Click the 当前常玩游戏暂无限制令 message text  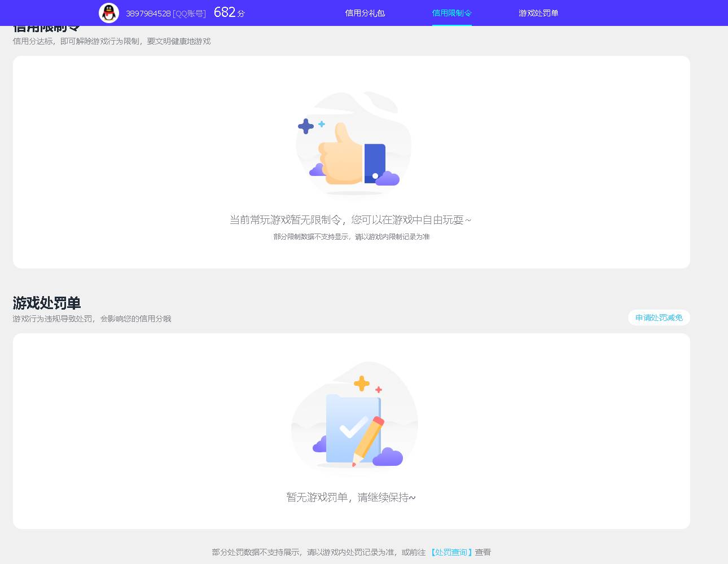click(351, 219)
